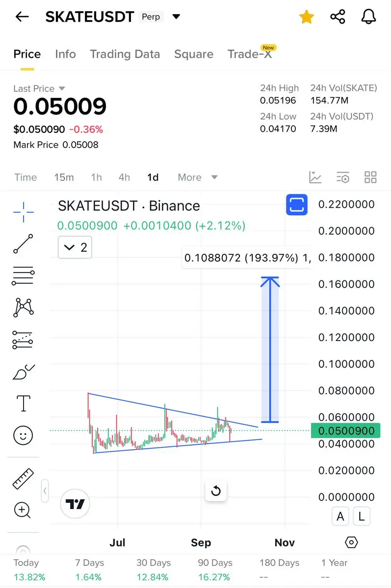Screen dimensions: 391x588
Task: Select the 1d interval
Action: [153, 177]
